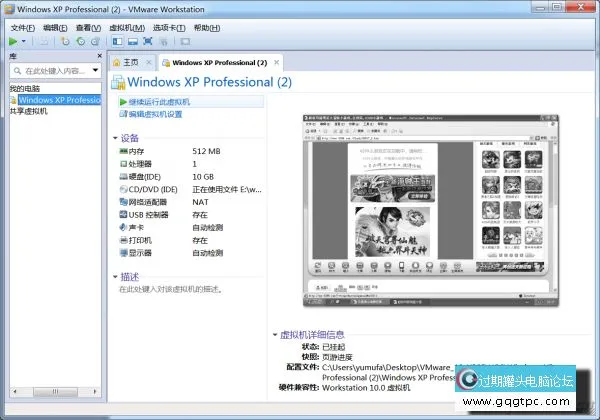Enter full screen mode icon
Viewport: 600px width, 420px height.
click(148, 41)
